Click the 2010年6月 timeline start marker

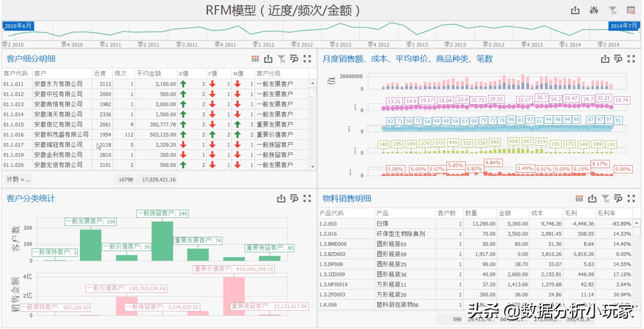(x=18, y=25)
